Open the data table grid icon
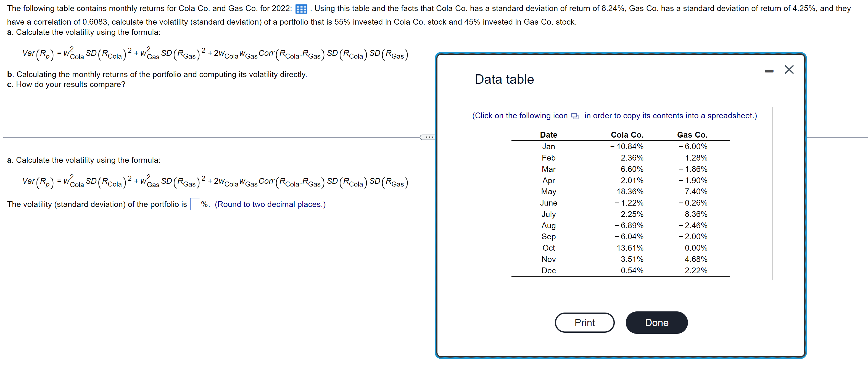This screenshot has width=868, height=370. click(301, 9)
